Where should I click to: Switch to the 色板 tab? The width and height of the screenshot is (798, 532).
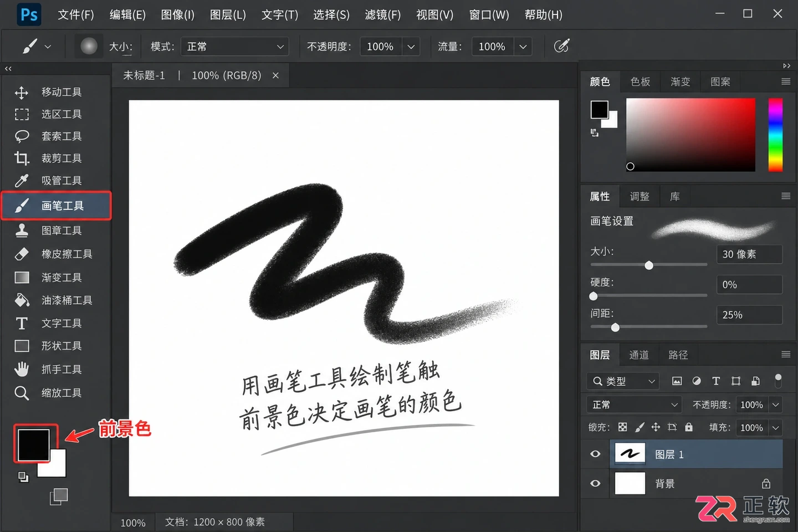(640, 81)
